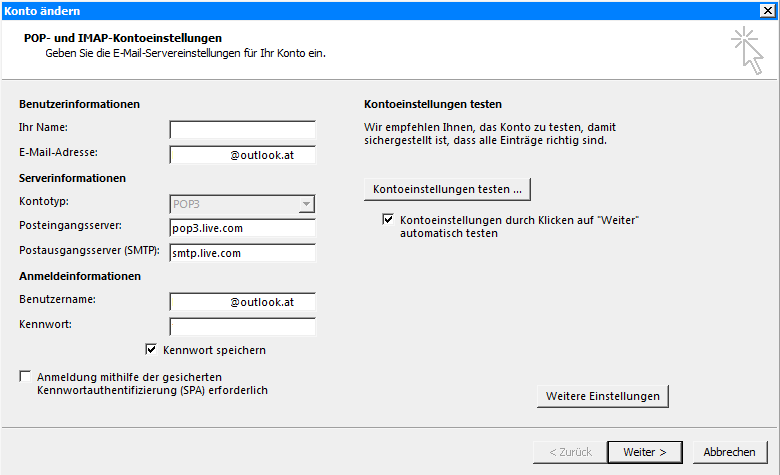Click the Kennwort label
This screenshot has height=475, width=780.
(45, 324)
